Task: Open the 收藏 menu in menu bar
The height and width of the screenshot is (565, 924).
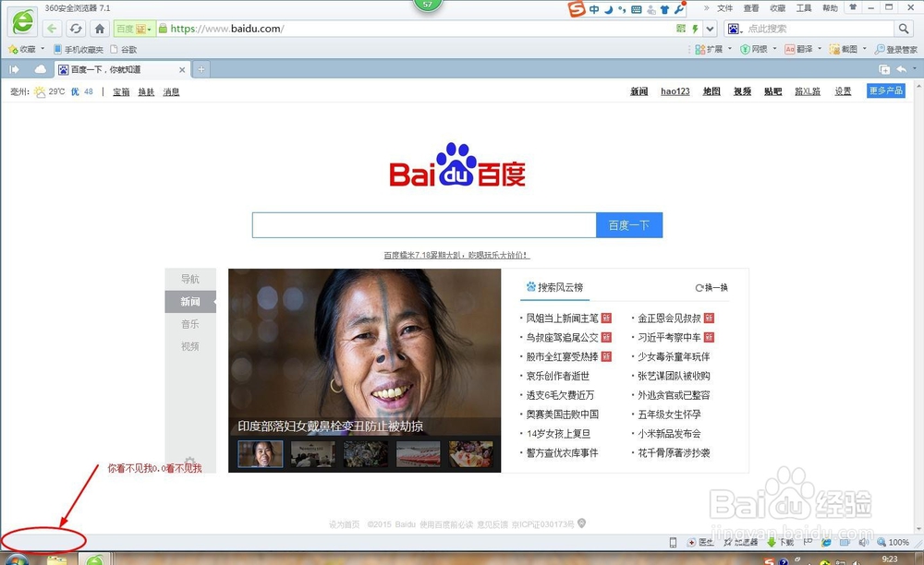Action: point(778,8)
